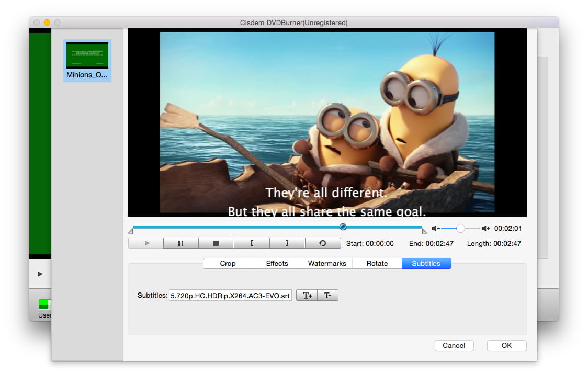Click the End: 00:02:47 time value

click(x=431, y=244)
